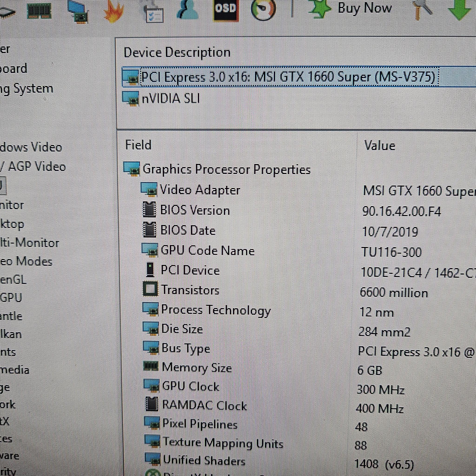Image resolution: width=476 pixels, height=476 pixels.
Task: Click the 6600 million transistors value
Action: (394, 292)
